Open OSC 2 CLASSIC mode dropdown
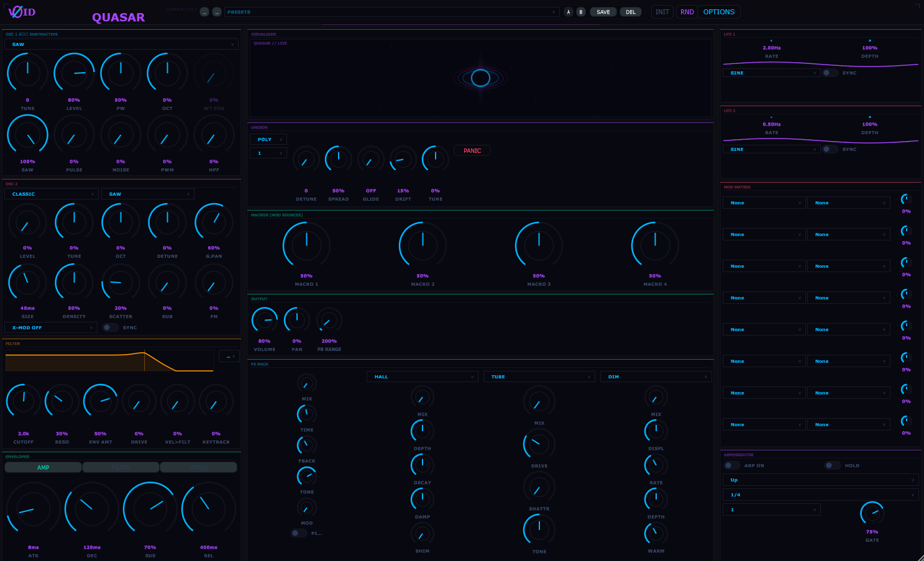 [x=51, y=194]
